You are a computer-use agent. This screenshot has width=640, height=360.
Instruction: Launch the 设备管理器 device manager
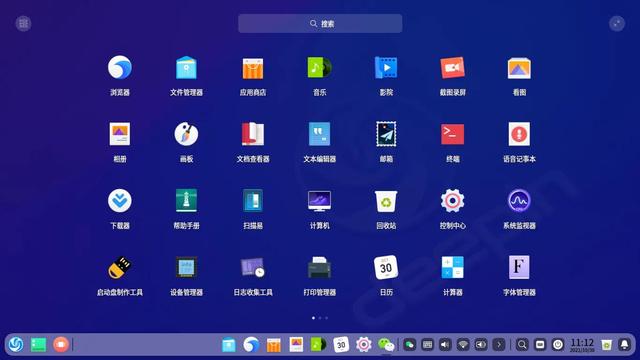pyautogui.click(x=186, y=267)
